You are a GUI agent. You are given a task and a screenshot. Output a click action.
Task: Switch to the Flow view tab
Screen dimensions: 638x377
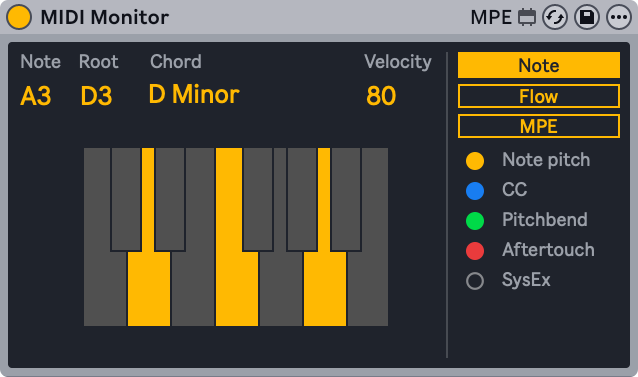coord(539,96)
